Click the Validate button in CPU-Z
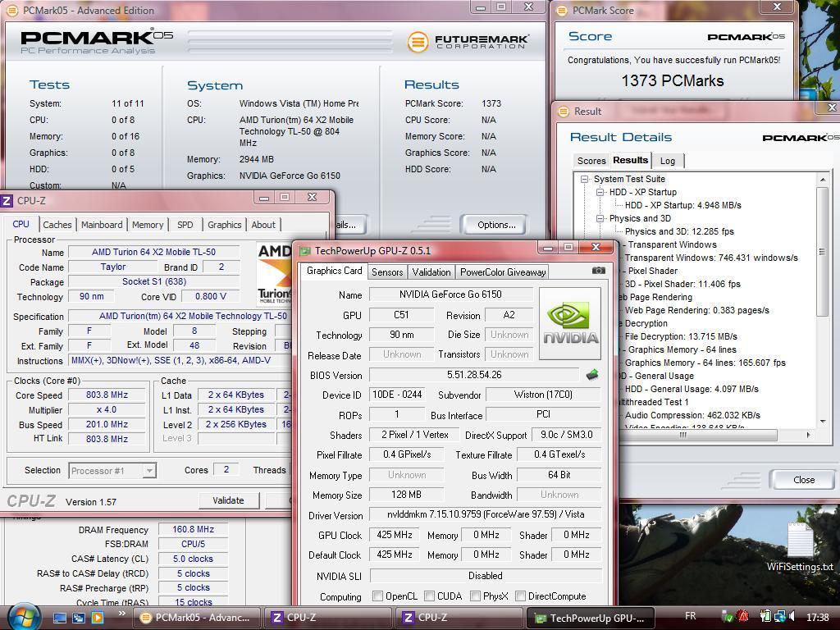The image size is (840, 630). (228, 500)
